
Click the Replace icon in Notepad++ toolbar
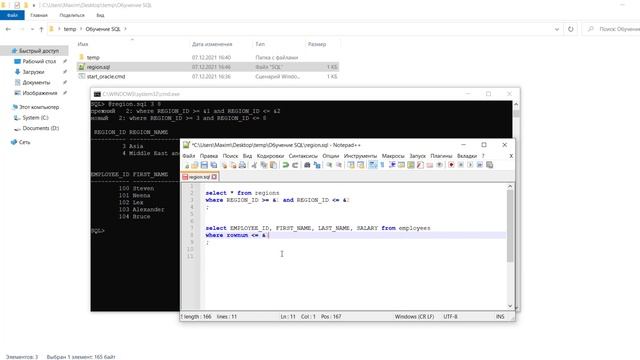pos(317,165)
